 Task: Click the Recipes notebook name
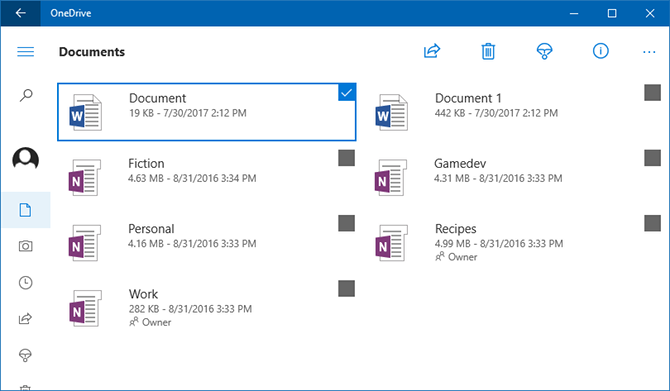pos(455,229)
